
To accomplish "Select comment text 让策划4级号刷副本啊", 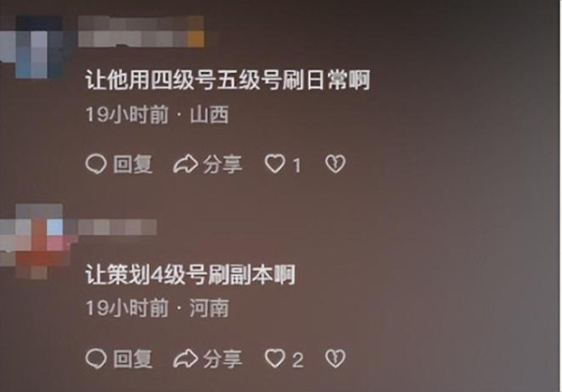I will (190, 274).
